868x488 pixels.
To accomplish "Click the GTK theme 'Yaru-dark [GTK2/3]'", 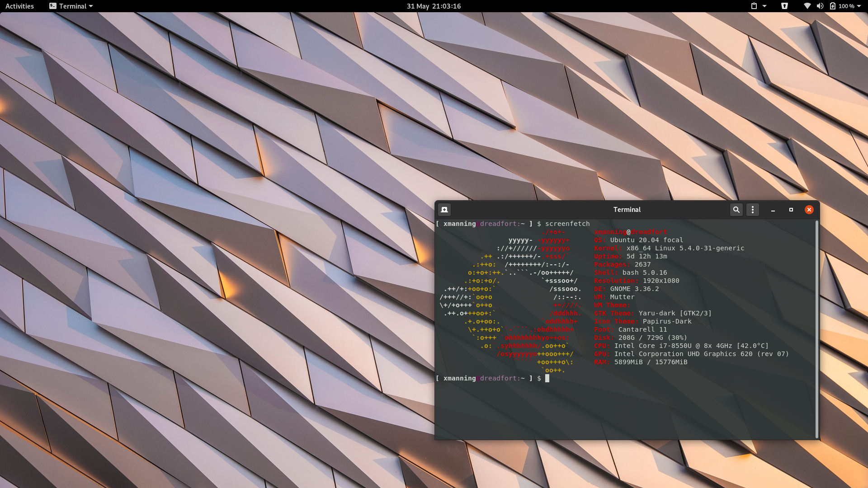I will tap(675, 313).
